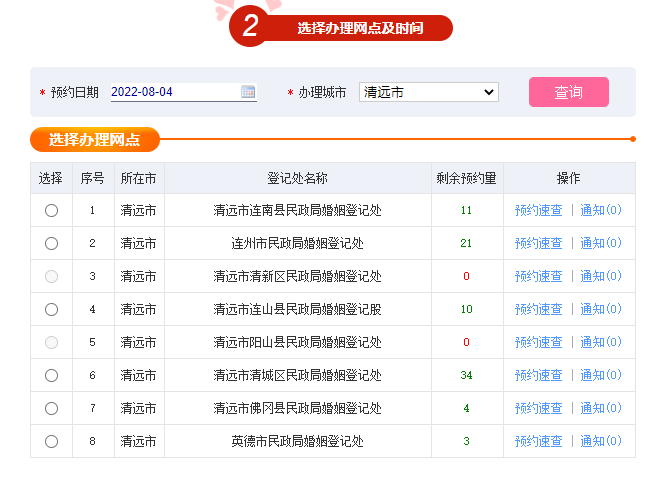
Task: Click the 预约日期 date input field
Action: click(x=174, y=92)
